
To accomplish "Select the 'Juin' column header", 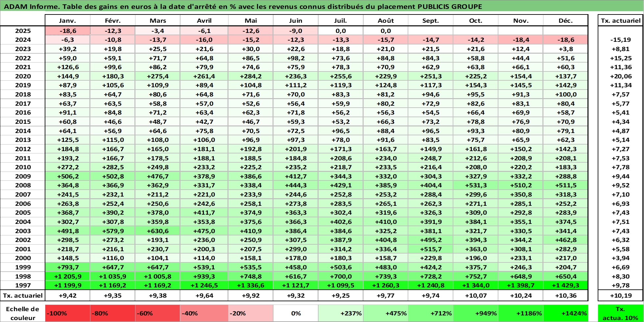I will pyautogui.click(x=296, y=20).
